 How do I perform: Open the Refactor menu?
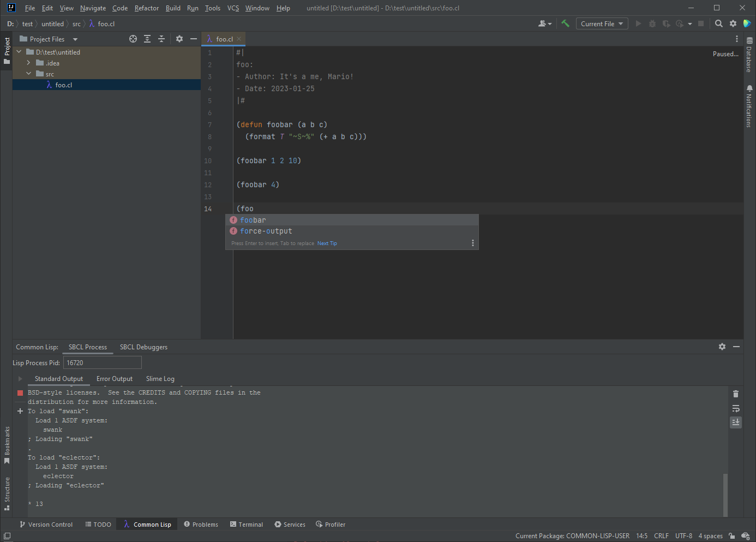[x=147, y=8]
